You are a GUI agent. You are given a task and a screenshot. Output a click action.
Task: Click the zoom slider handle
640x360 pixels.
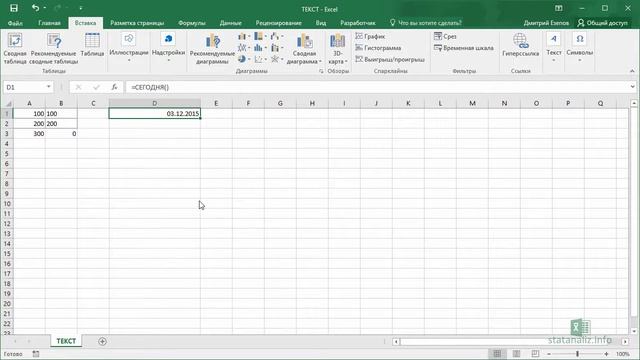coord(578,354)
